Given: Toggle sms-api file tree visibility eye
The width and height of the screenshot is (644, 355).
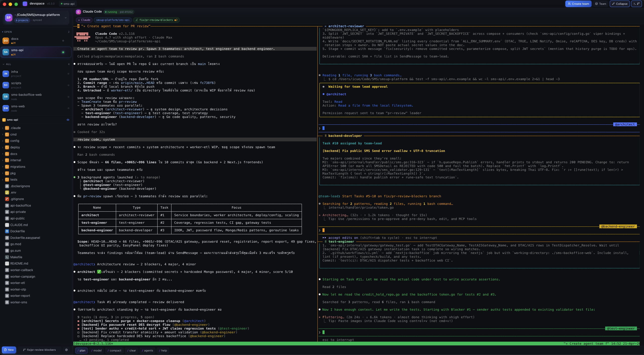Looking at the screenshot, I should click(x=68, y=120).
